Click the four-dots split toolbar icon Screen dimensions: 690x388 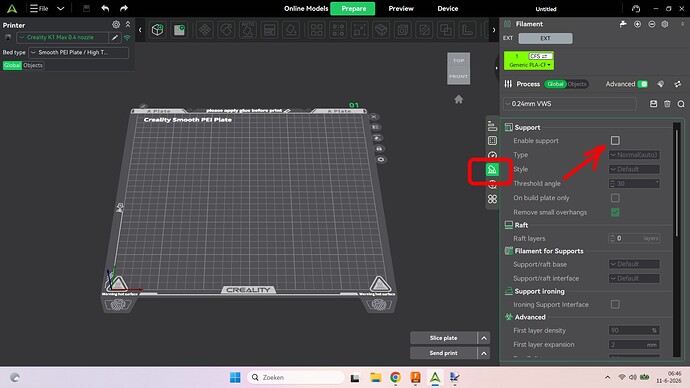pos(338,30)
